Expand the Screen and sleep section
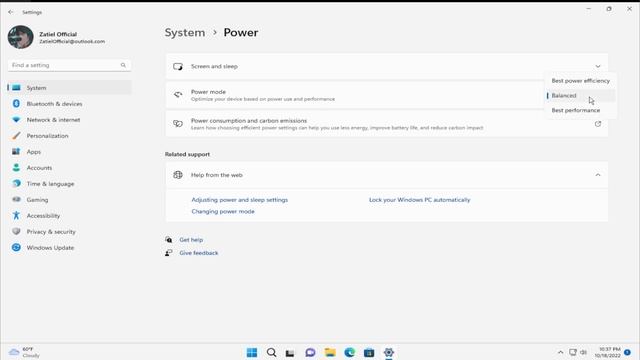Image resolution: width=640 pixels, height=360 pixels. pos(598,66)
